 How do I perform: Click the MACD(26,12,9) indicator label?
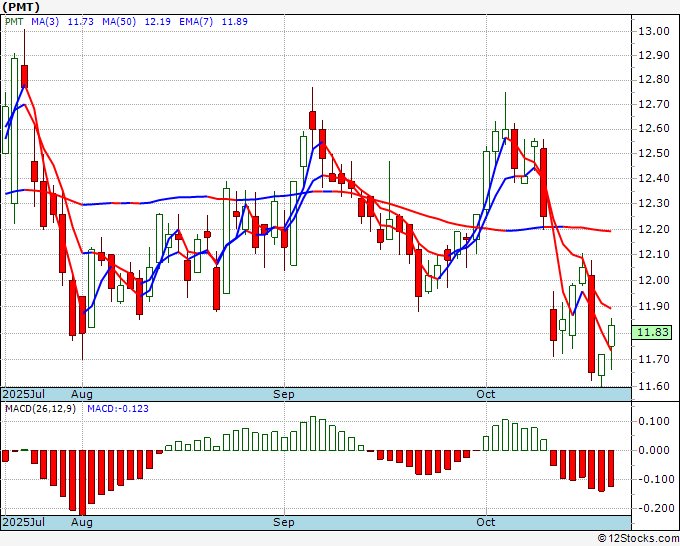tap(40, 409)
